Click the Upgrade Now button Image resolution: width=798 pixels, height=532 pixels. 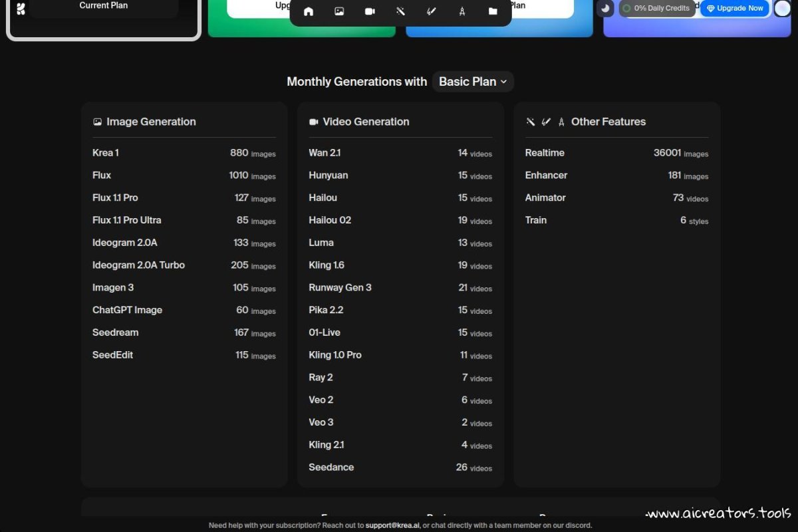pos(735,8)
